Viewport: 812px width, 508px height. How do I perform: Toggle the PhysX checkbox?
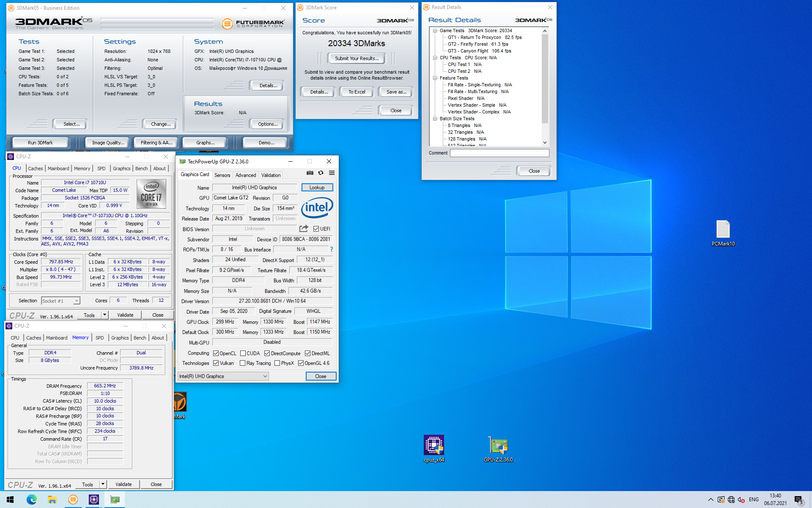coord(277,363)
